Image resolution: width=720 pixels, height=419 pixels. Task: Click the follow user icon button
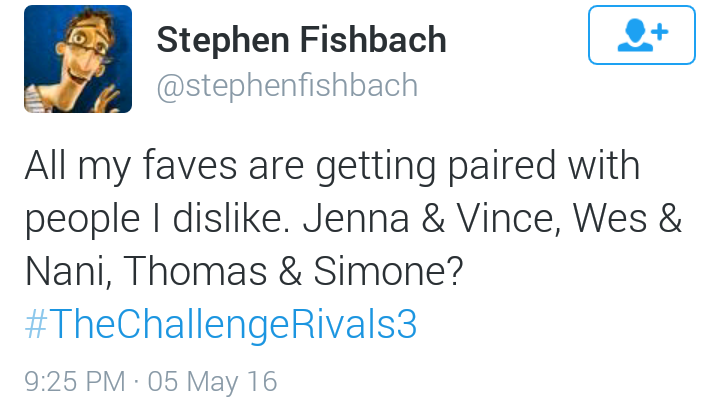point(641,35)
